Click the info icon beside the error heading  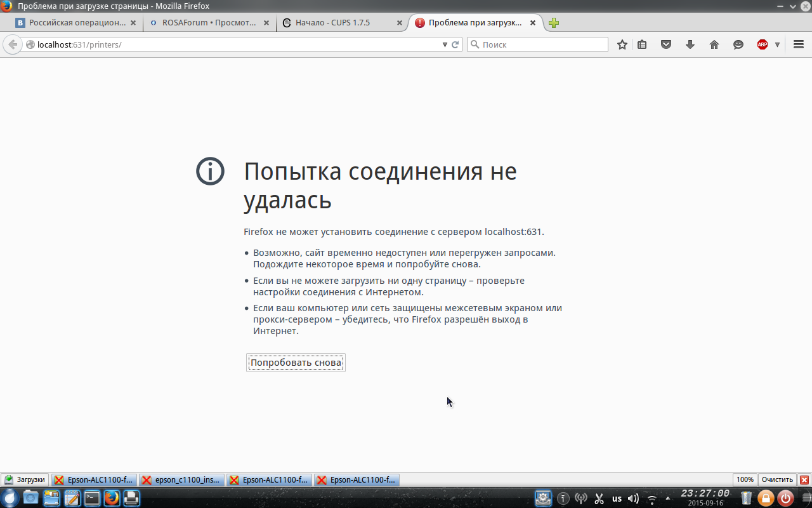[211, 171]
